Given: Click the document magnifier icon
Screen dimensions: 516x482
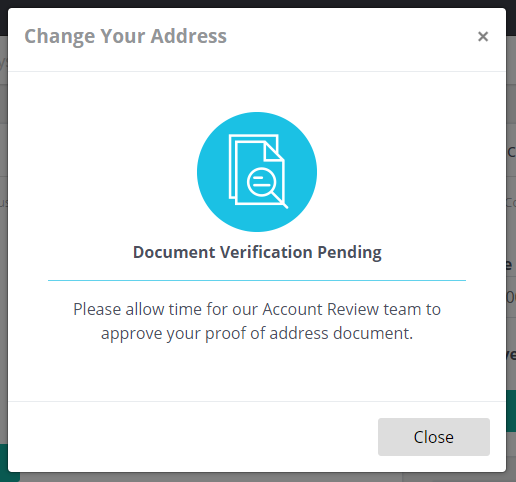Looking at the screenshot, I should coord(258,171).
